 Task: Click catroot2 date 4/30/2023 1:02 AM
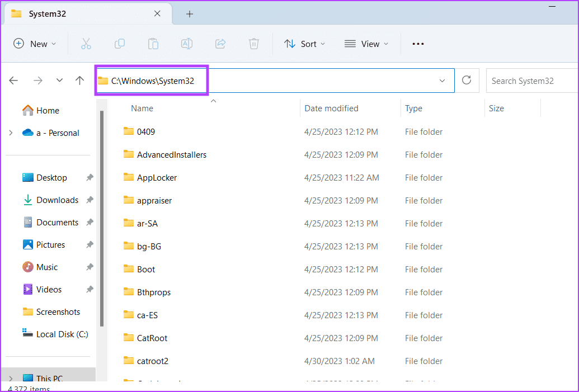click(x=340, y=361)
